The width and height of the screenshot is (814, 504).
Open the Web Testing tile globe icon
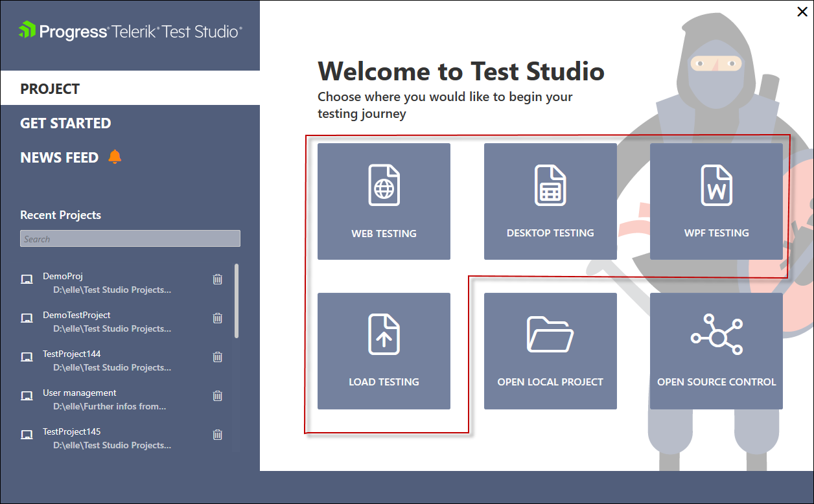coord(384,185)
